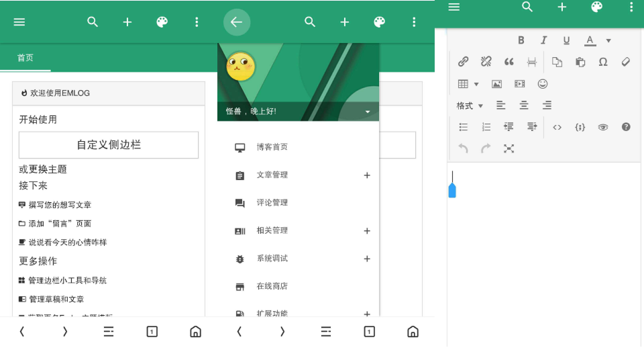644x350 pixels.
Task: Open the theme palette in the middle panel header
Action: pos(380,21)
